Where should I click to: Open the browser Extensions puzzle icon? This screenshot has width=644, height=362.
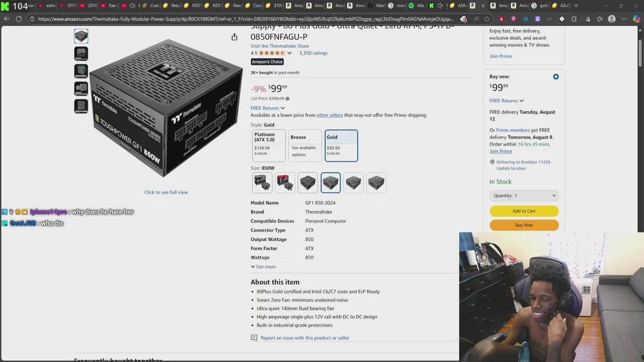pos(575,19)
